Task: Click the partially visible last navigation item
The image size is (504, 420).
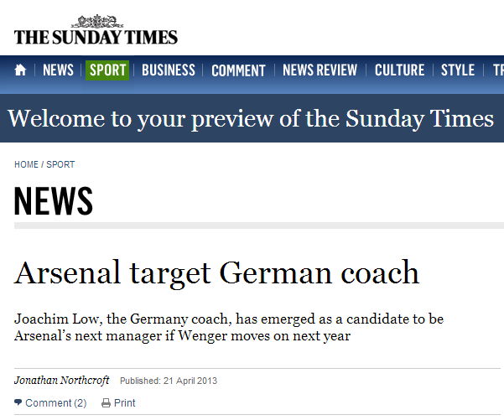Action: 497,70
